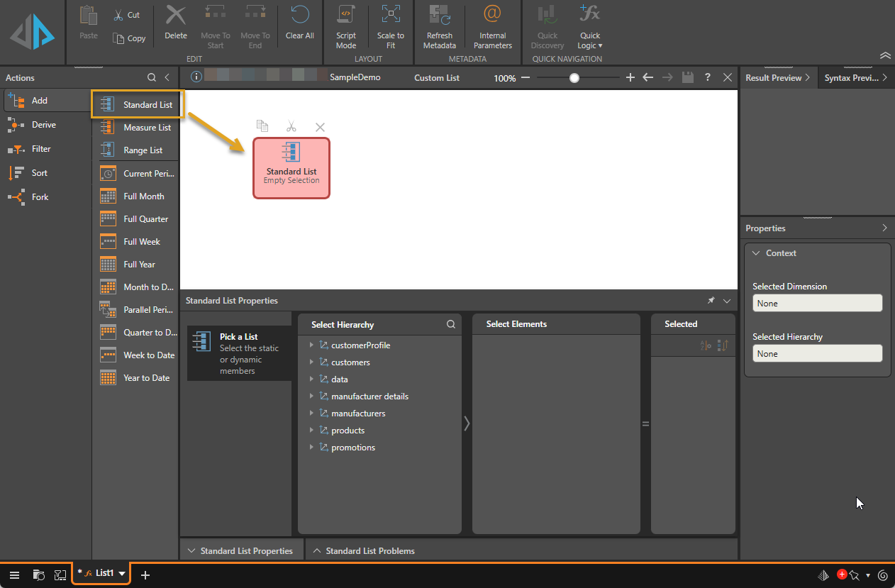Click the Full Year block icon
The image size is (895, 588).
pyautogui.click(x=108, y=265)
